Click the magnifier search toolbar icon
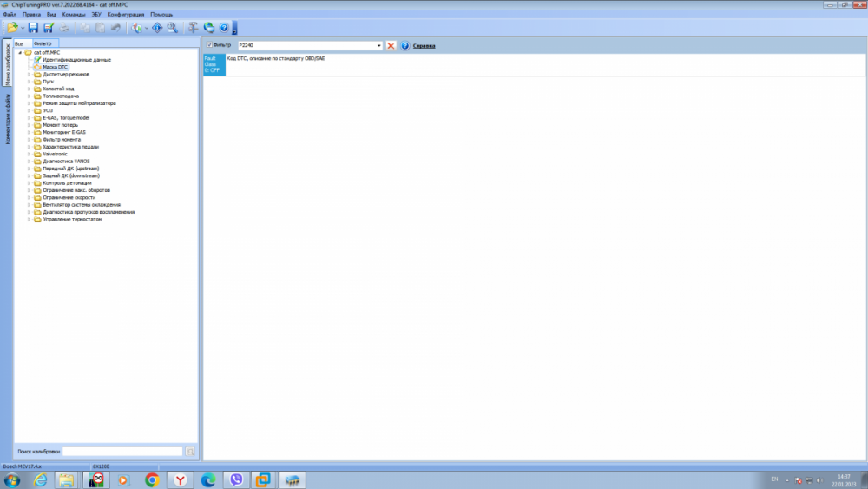 pos(173,28)
